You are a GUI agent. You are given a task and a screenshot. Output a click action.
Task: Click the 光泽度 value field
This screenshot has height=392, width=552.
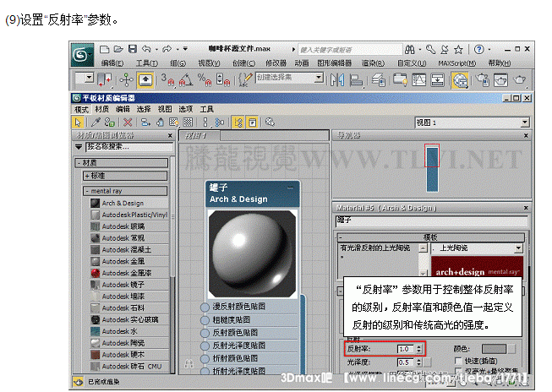(407, 362)
